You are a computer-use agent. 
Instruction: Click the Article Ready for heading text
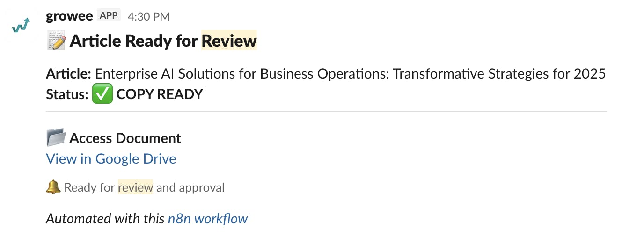click(133, 41)
